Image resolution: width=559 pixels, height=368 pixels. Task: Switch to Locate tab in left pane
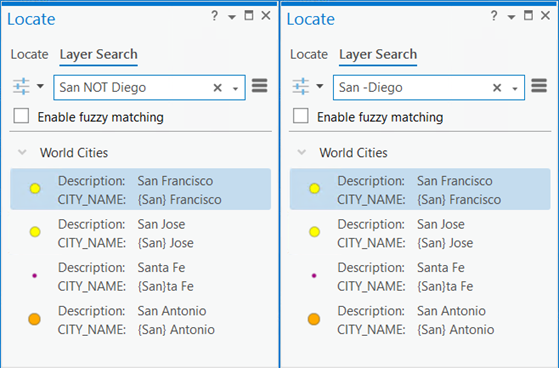pos(29,55)
